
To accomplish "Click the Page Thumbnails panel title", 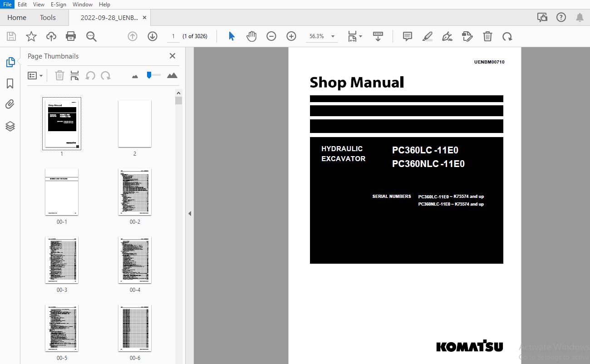I will pyautogui.click(x=53, y=56).
